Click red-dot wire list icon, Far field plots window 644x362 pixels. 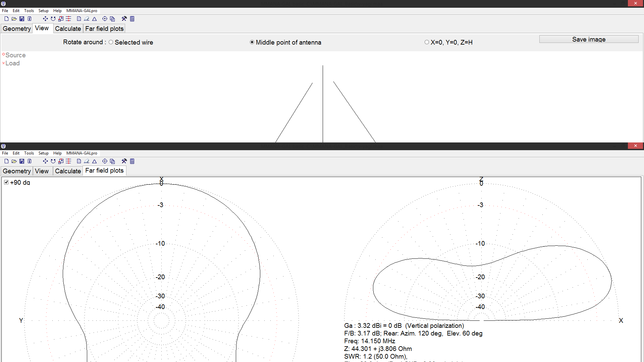pyautogui.click(x=68, y=161)
